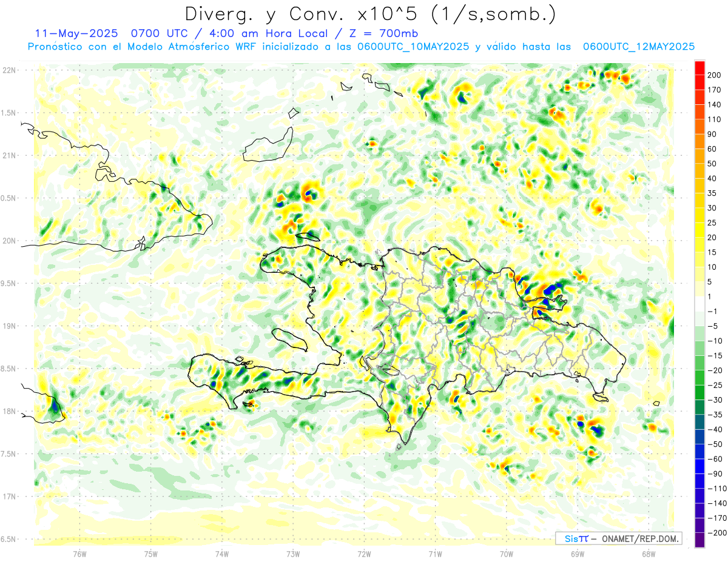Click the "9.5N" latitude label
Screen dimensions: 728x562
(x=9, y=284)
